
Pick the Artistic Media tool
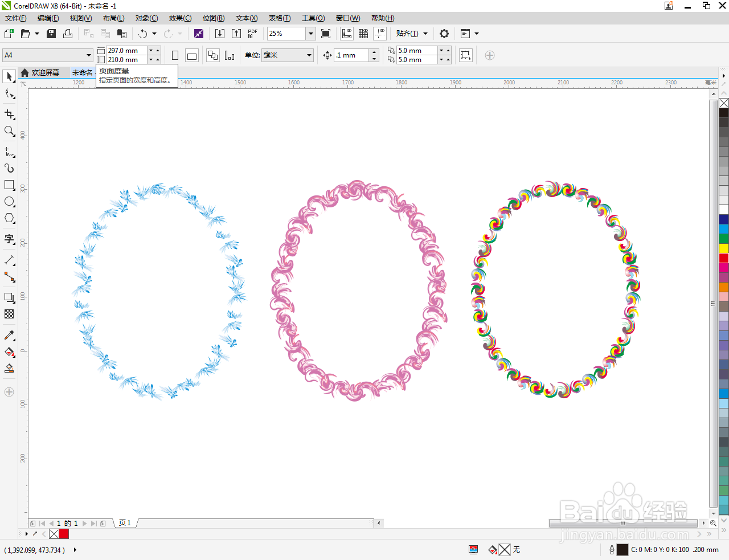pyautogui.click(x=9, y=168)
